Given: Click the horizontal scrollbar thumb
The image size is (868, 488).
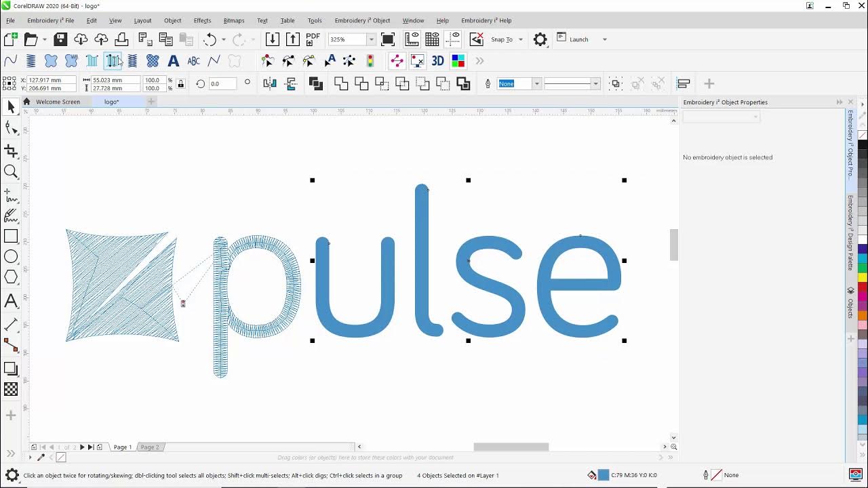Looking at the screenshot, I should [x=511, y=447].
